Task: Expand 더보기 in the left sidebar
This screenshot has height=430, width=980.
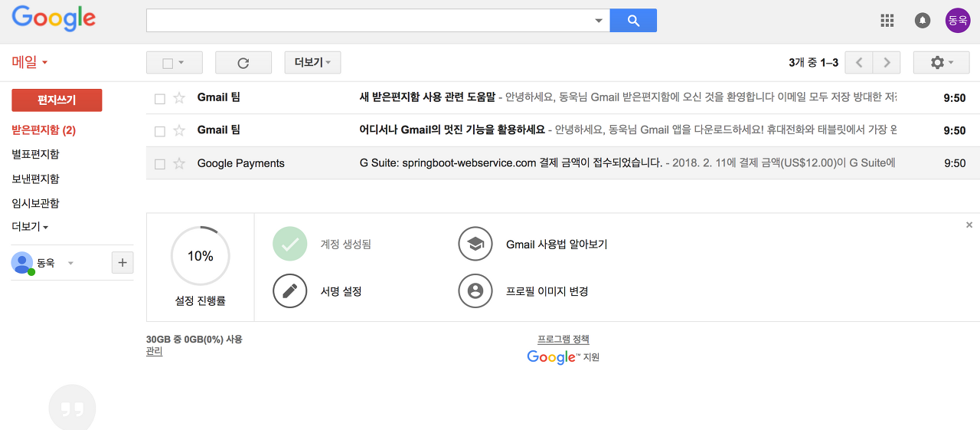Action: tap(30, 227)
